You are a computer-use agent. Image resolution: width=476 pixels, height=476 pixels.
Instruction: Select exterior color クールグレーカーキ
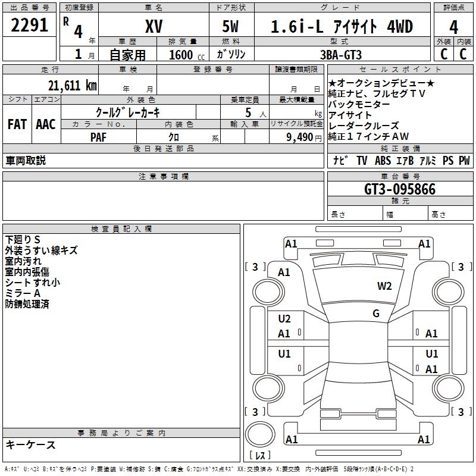coord(128,112)
